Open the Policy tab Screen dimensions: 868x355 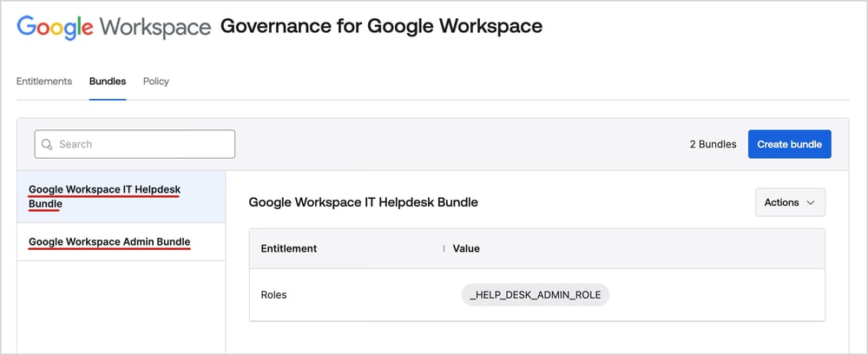click(156, 82)
